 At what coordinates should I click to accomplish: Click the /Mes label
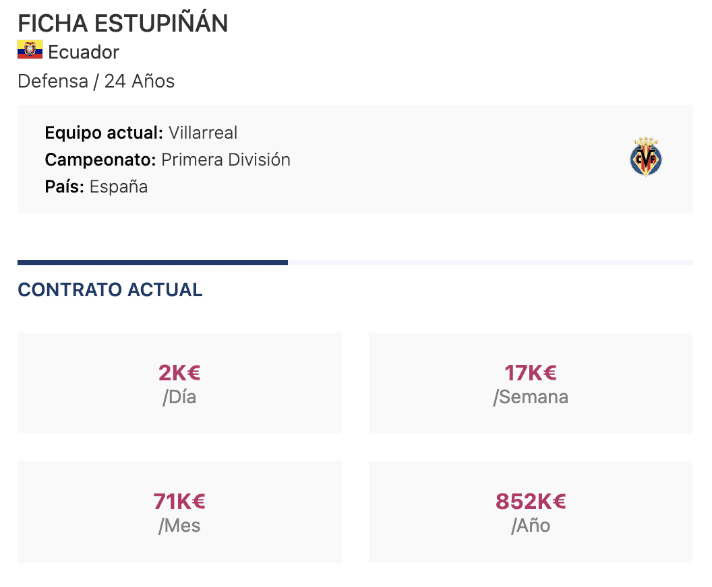click(180, 525)
